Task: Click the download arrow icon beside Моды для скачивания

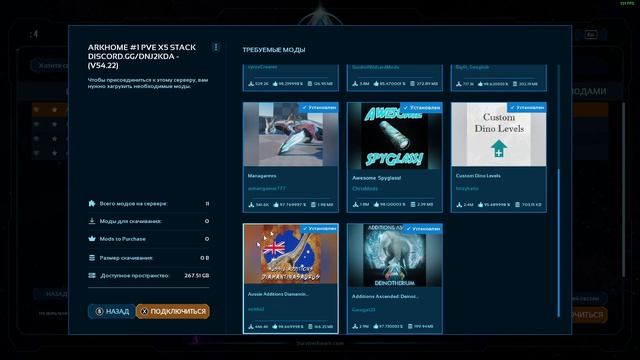Action: 92,221
